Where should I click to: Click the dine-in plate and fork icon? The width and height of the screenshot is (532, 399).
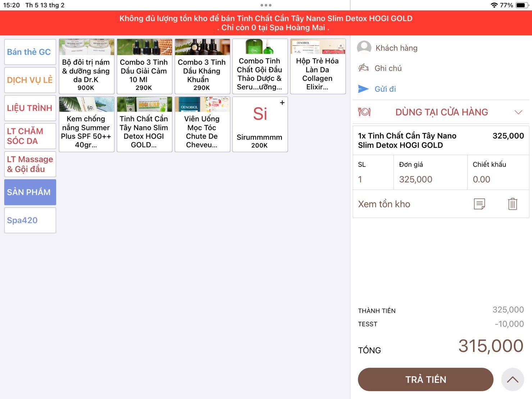pyautogui.click(x=364, y=112)
